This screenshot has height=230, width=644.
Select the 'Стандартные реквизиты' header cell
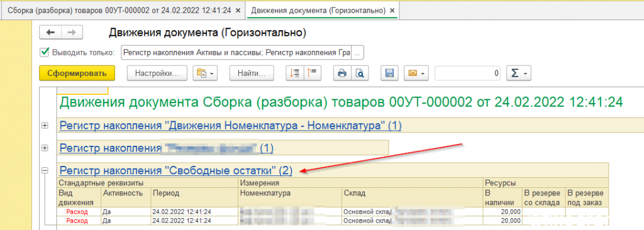[147, 183]
